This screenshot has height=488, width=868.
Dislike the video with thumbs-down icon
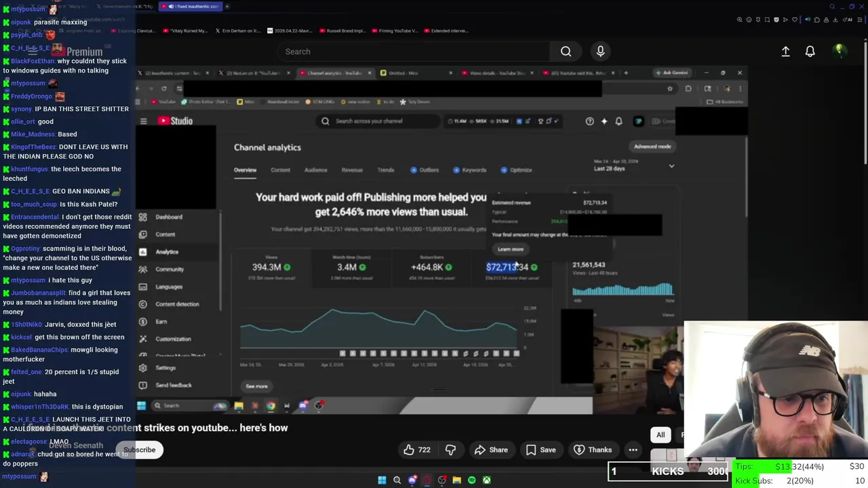point(450,450)
